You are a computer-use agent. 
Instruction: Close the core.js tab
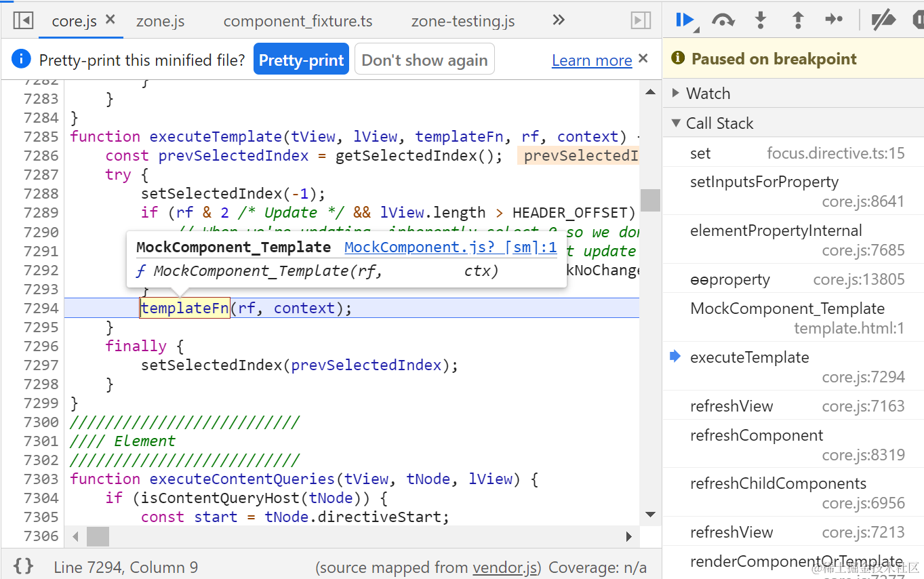tap(111, 20)
